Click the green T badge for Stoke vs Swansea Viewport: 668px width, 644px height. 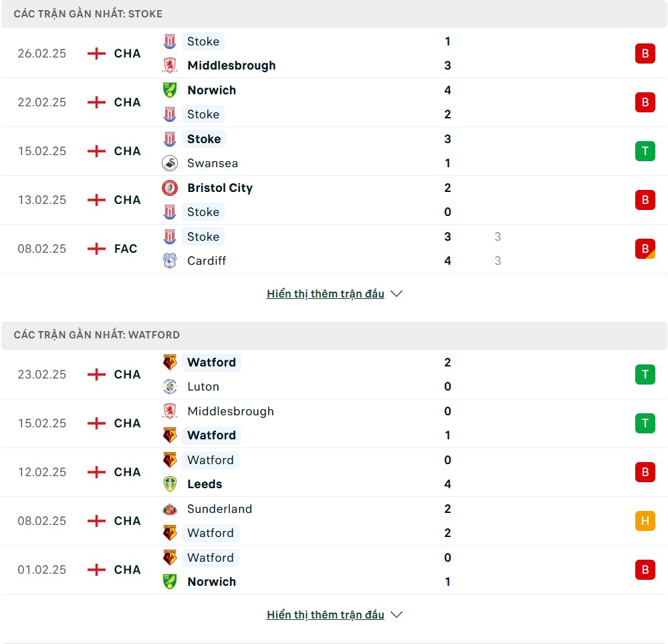[645, 151]
